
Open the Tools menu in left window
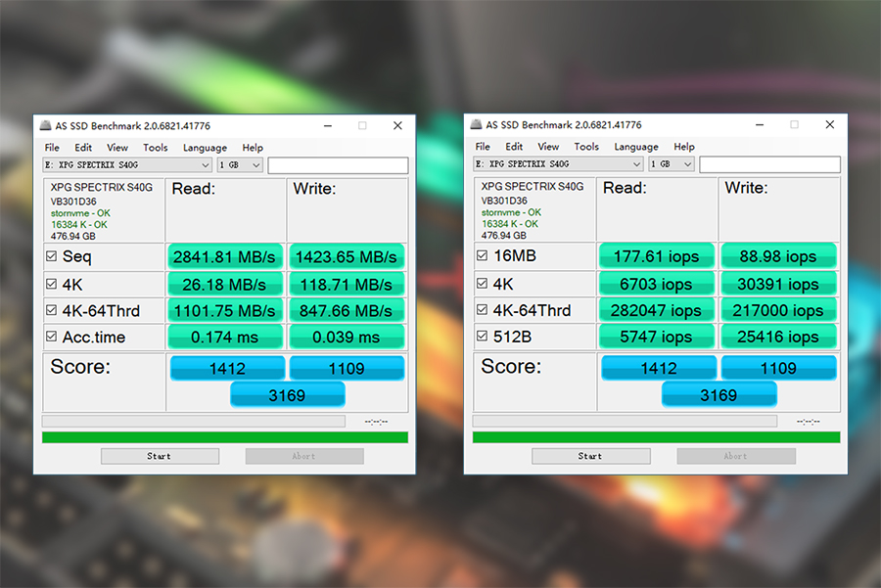coord(155,148)
